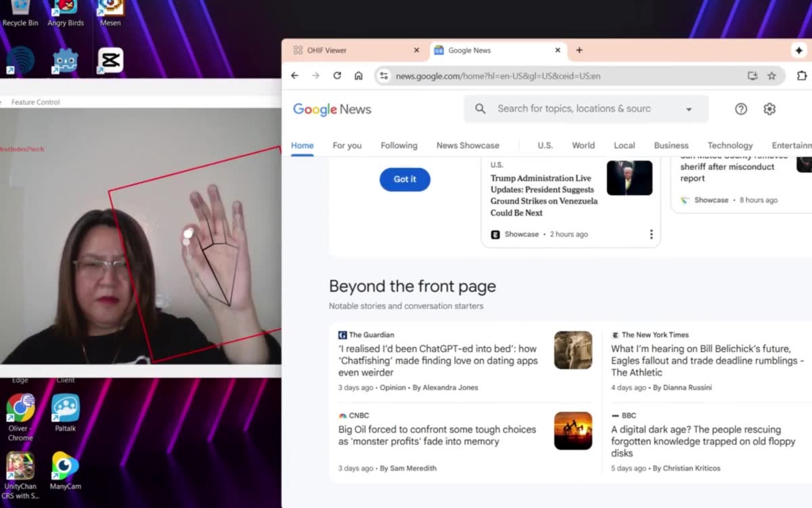Click the CNBC source label

click(x=359, y=416)
